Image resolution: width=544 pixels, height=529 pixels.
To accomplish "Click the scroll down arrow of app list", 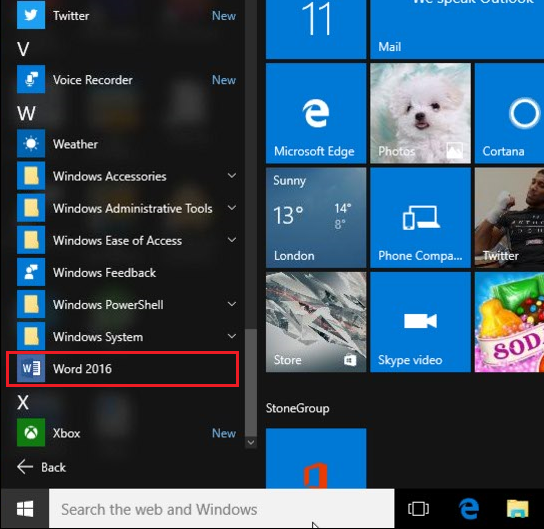I will 251,442.
